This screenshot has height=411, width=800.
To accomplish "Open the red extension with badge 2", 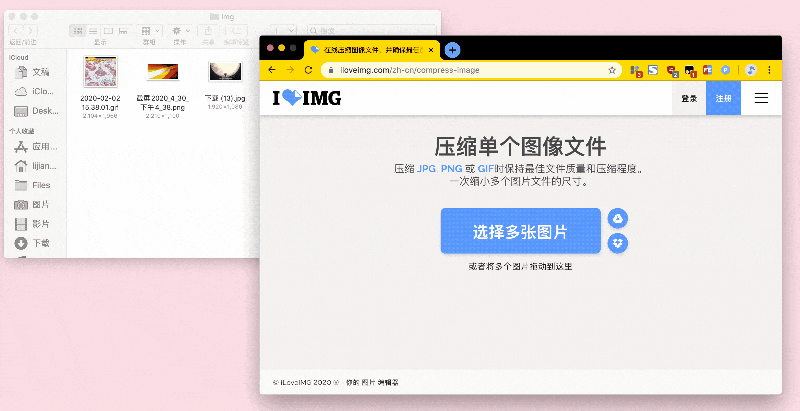I will coord(672,71).
